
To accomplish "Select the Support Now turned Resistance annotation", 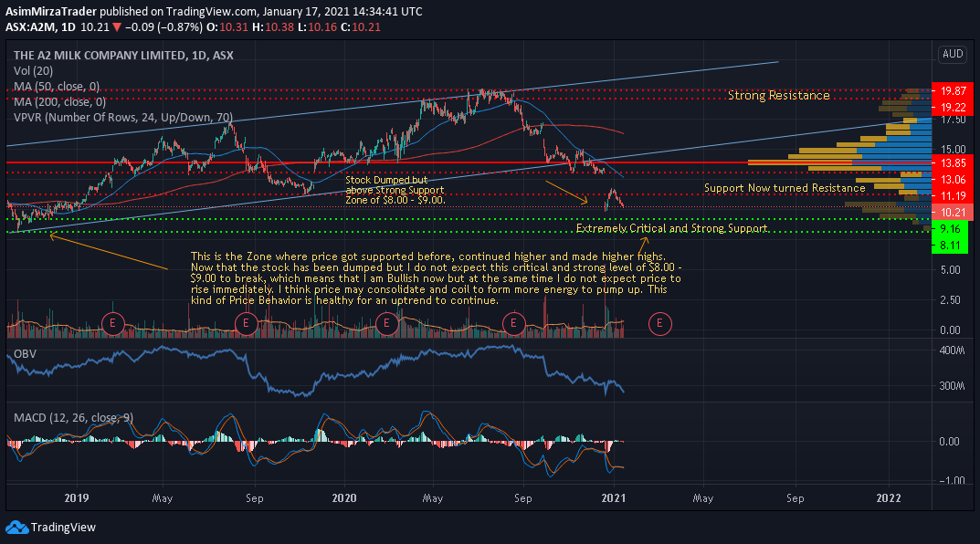I will coord(785,188).
